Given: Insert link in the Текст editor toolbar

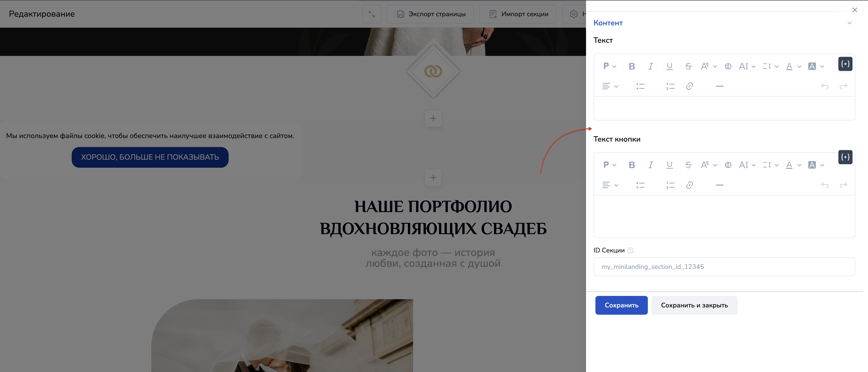Looking at the screenshot, I should pos(689,86).
